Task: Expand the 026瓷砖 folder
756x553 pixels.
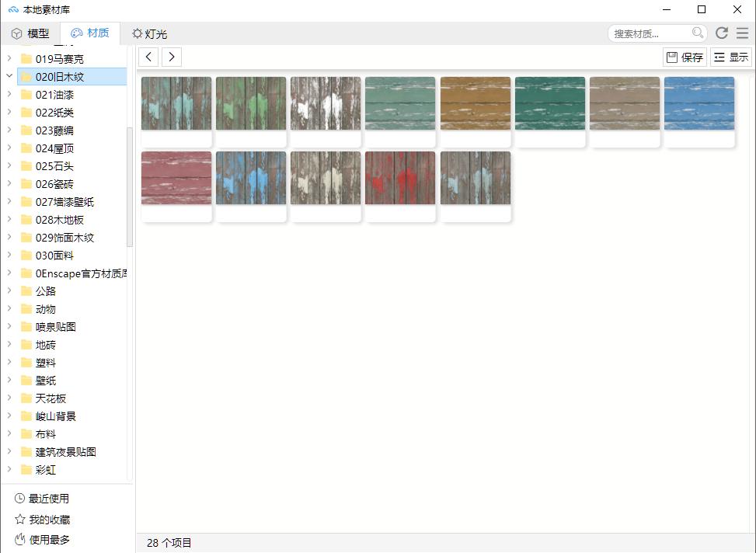Action: pyautogui.click(x=8, y=183)
